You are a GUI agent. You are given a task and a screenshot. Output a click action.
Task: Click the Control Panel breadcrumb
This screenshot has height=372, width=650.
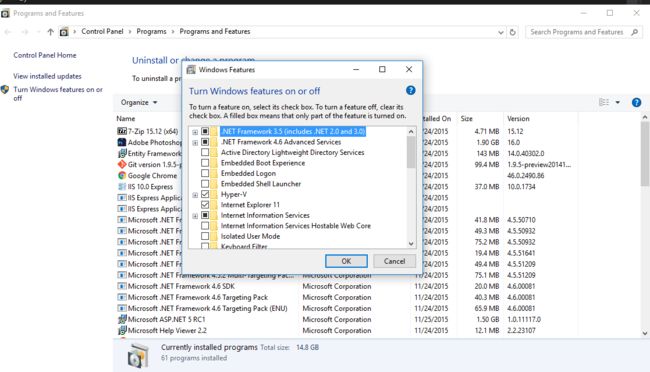pyautogui.click(x=102, y=32)
